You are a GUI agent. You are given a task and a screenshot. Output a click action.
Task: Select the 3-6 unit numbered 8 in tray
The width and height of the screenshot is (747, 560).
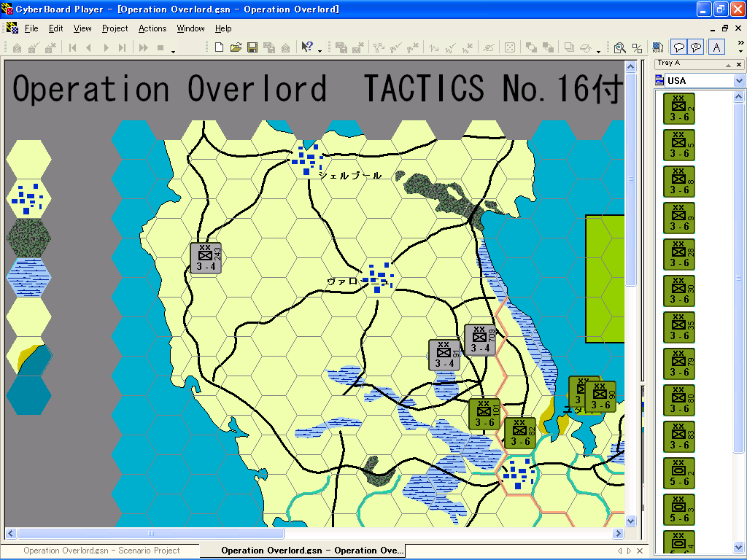(679, 182)
